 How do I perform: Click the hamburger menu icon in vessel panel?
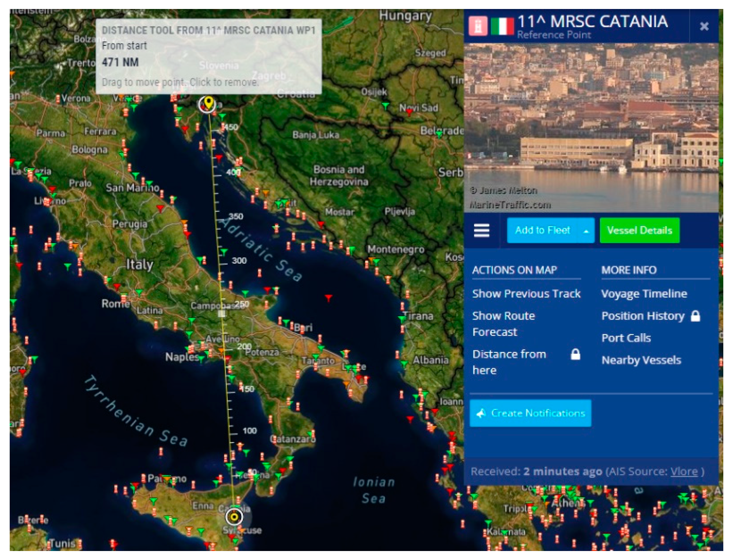481,230
